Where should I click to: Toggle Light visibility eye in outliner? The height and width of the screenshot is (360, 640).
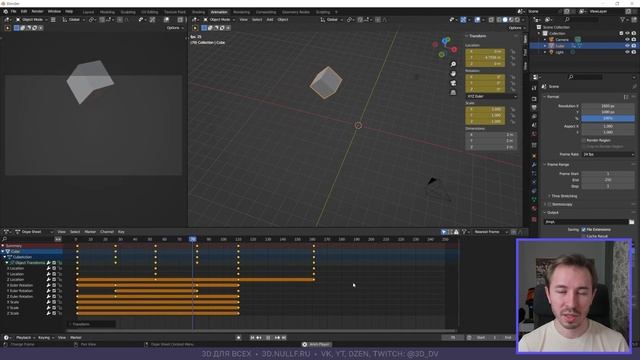pyautogui.click(x=627, y=52)
